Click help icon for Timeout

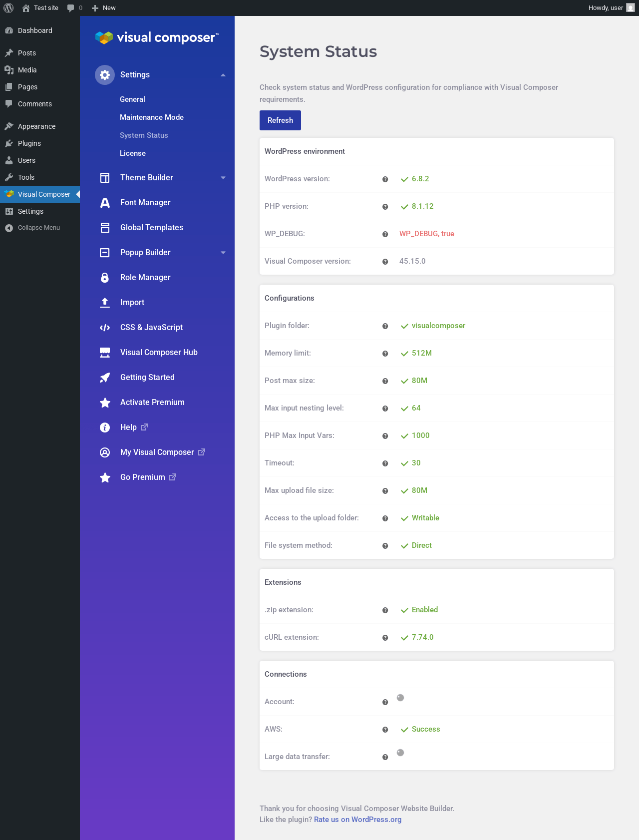pos(385,463)
